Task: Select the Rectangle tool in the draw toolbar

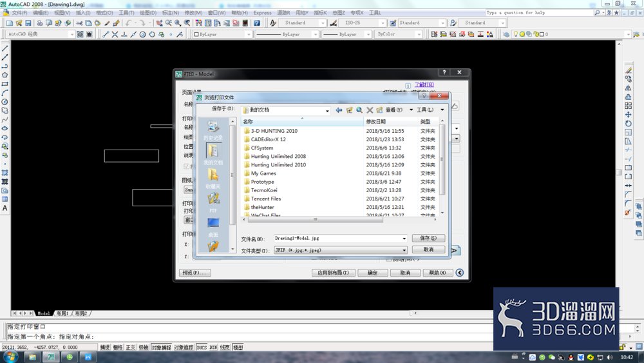Action: click(x=5, y=84)
